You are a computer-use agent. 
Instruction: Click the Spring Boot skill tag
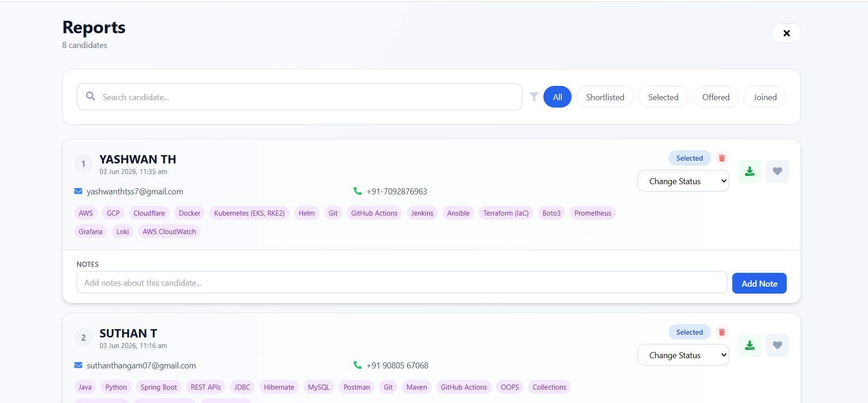(x=159, y=387)
